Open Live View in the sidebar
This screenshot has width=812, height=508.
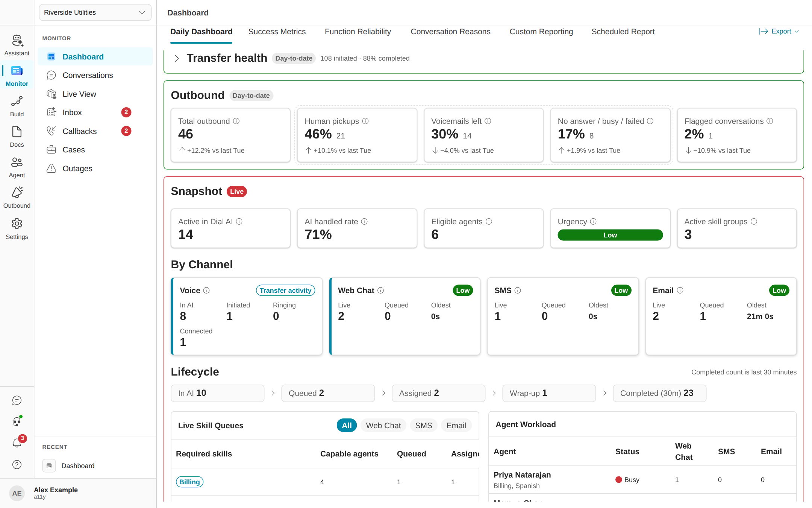tap(95, 94)
